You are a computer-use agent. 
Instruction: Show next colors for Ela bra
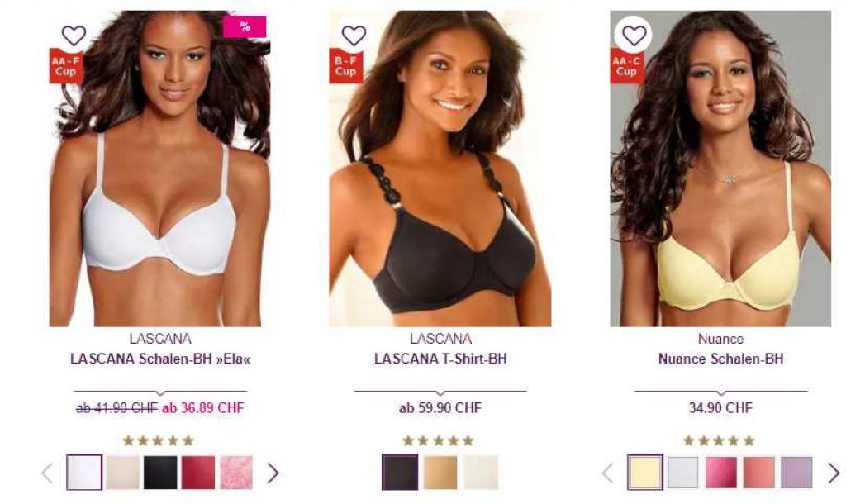273,473
